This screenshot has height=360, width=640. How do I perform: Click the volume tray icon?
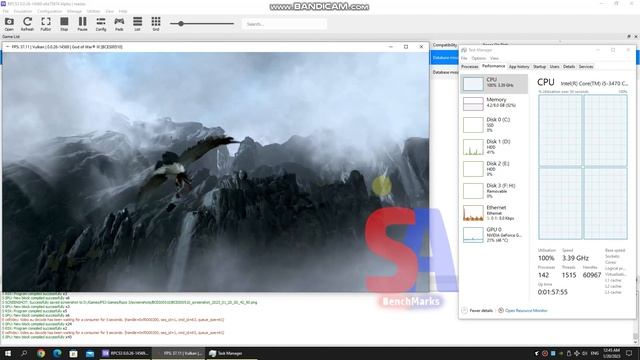584,353
